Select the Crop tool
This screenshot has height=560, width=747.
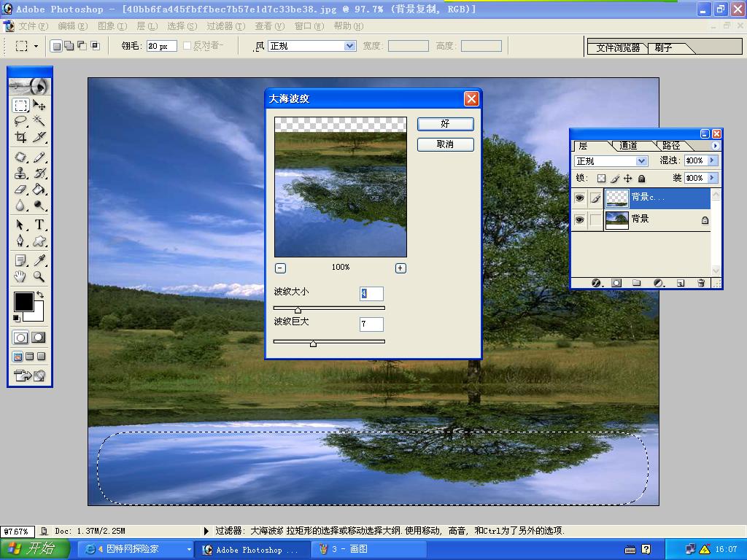pos(20,137)
